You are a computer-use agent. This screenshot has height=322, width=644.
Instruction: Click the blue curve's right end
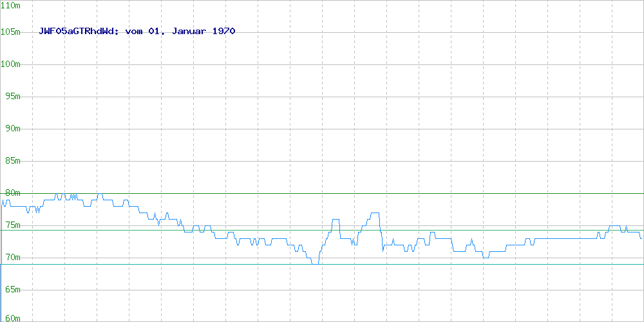pyautogui.click(x=641, y=238)
